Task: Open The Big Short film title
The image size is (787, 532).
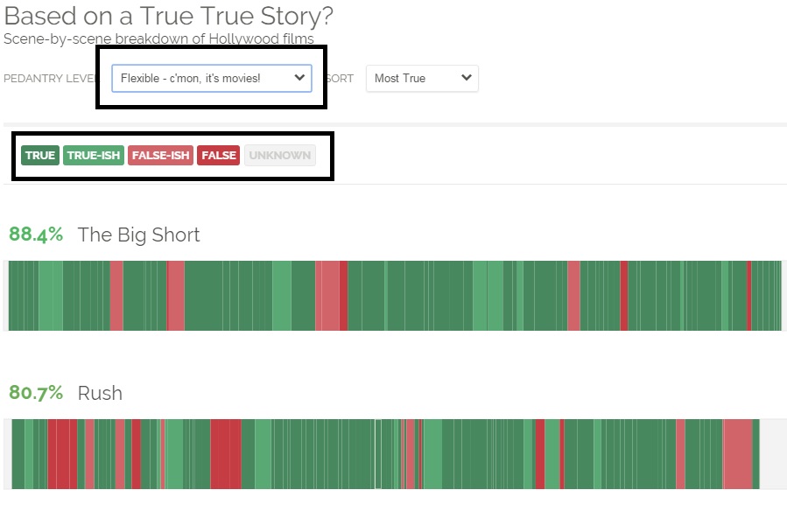Action: click(138, 234)
